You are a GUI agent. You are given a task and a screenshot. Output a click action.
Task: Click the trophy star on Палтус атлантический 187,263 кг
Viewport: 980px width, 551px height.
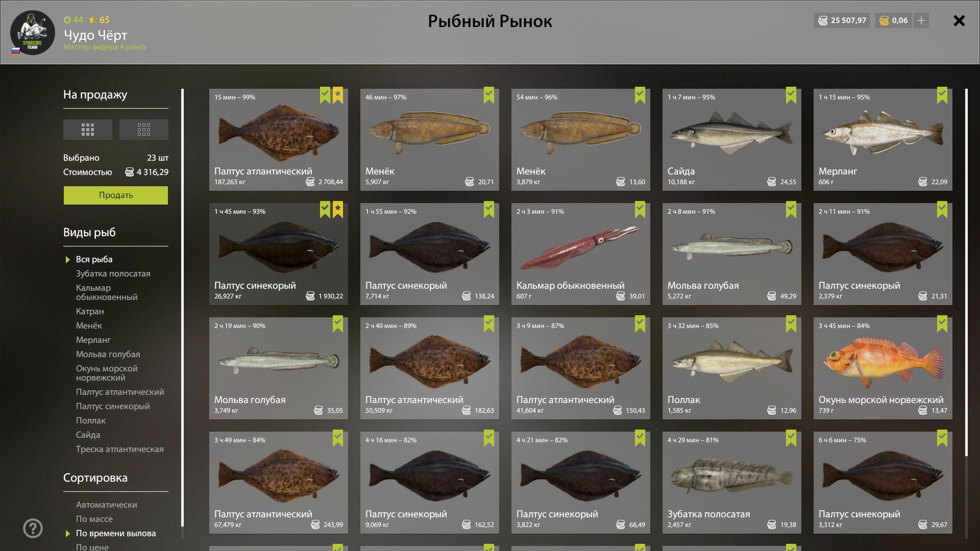[338, 95]
